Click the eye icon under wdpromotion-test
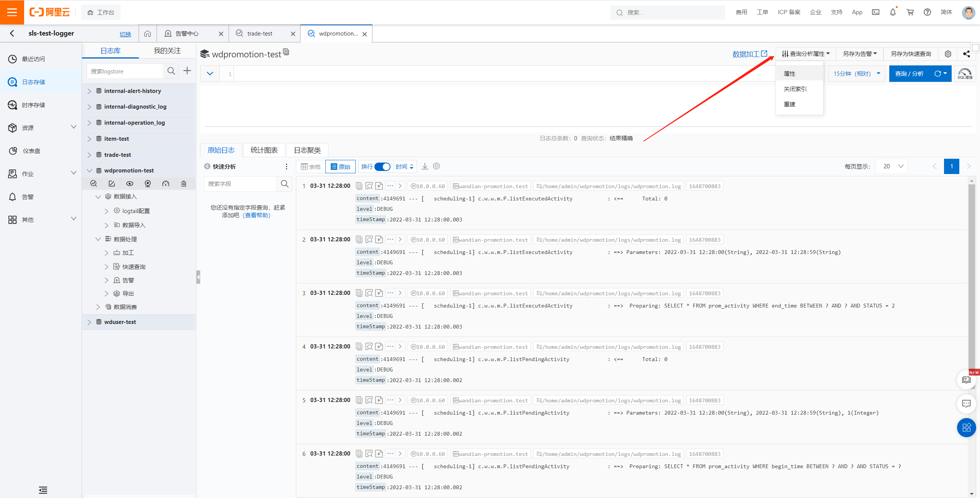 tap(130, 184)
